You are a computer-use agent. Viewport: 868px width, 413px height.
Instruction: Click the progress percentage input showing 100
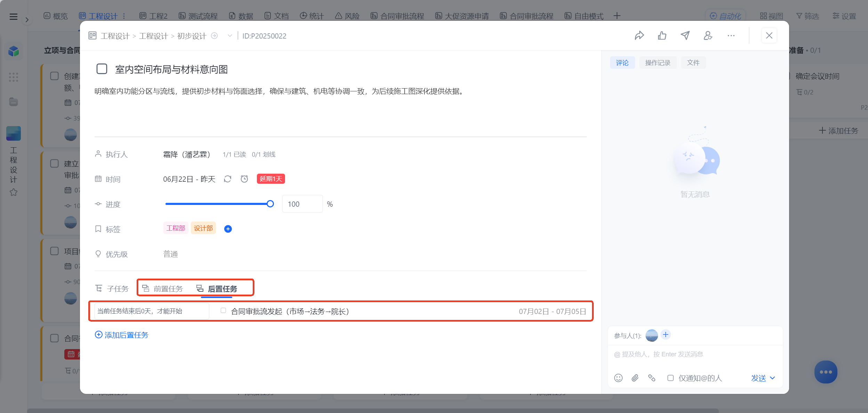point(302,204)
